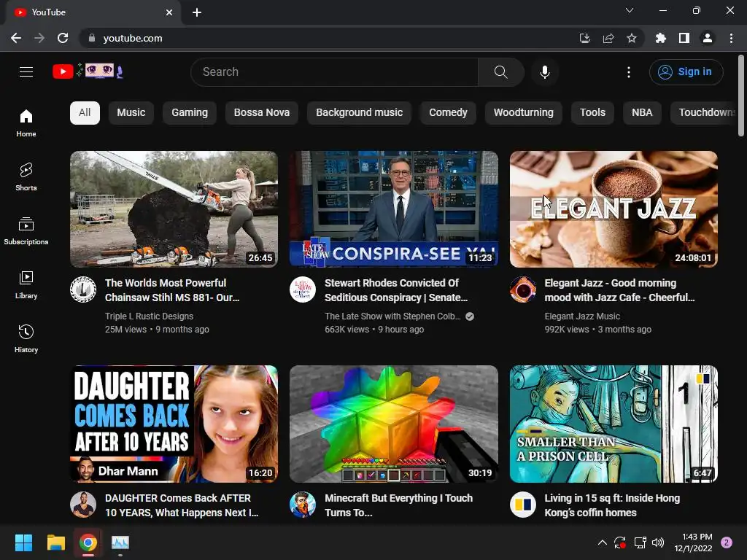The height and width of the screenshot is (560, 747).
Task: Click the Sign in button
Action: click(686, 72)
